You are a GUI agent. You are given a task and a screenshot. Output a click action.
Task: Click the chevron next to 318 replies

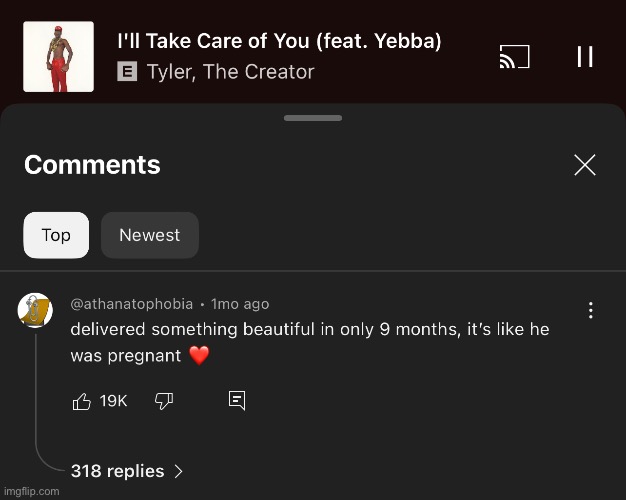(179, 470)
